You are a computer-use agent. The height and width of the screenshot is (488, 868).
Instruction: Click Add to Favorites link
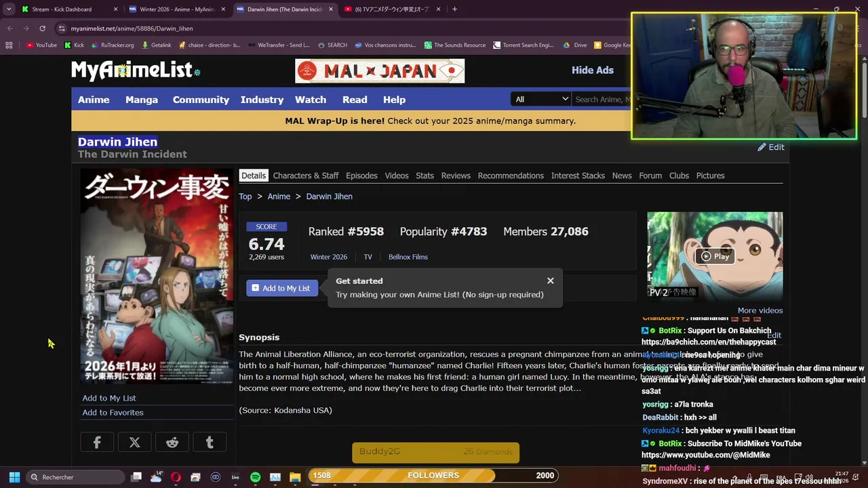113,412
